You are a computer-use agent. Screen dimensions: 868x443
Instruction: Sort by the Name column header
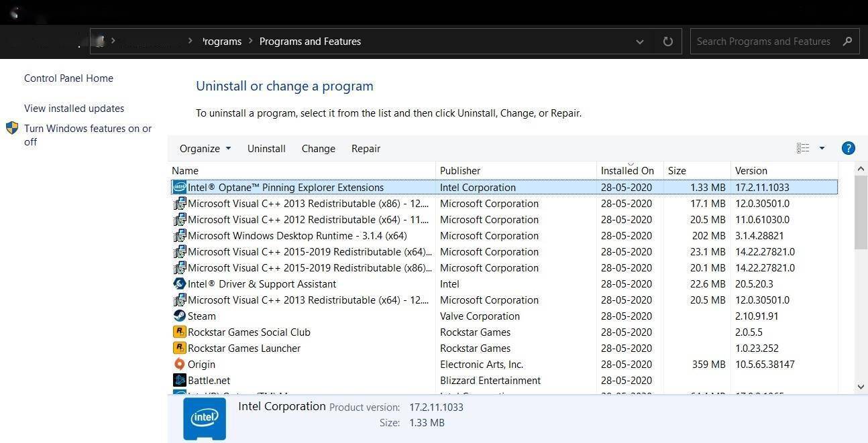303,171
